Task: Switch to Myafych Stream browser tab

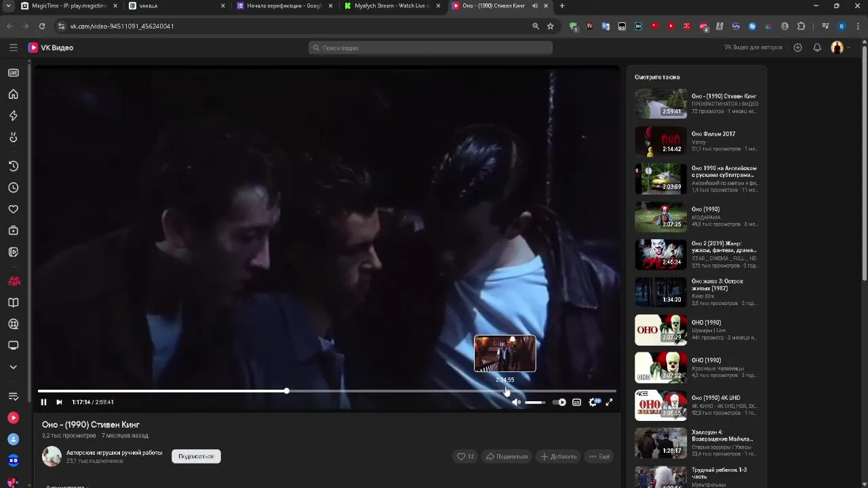Action: coord(393,6)
